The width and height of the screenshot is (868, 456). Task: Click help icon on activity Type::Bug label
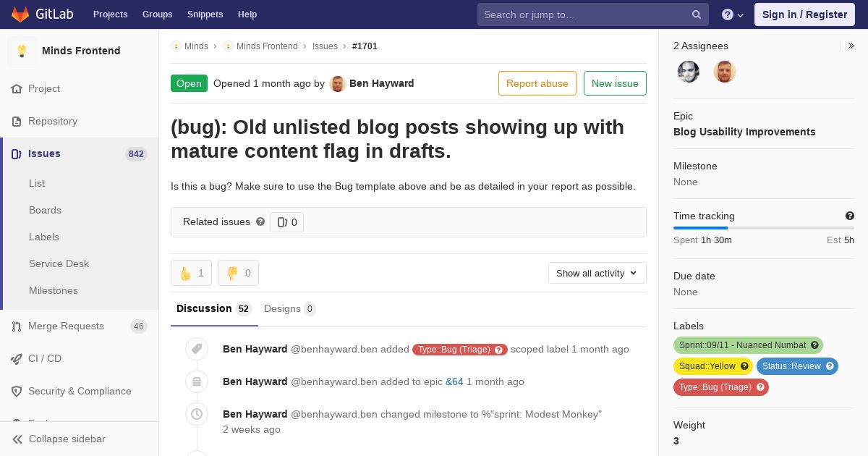(498, 350)
